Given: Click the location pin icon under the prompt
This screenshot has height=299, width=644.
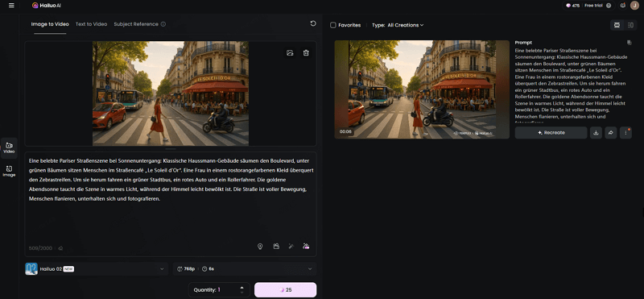Looking at the screenshot, I should click(x=260, y=247).
